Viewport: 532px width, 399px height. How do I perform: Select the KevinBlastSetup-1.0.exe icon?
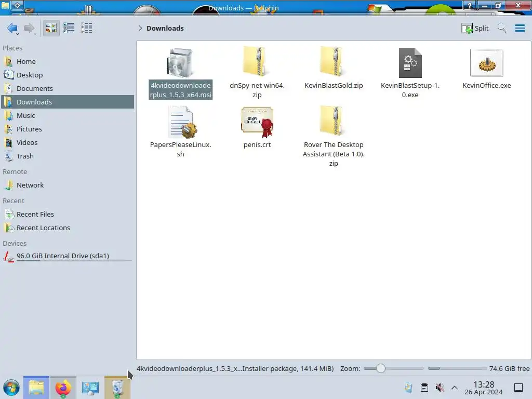tap(410, 63)
